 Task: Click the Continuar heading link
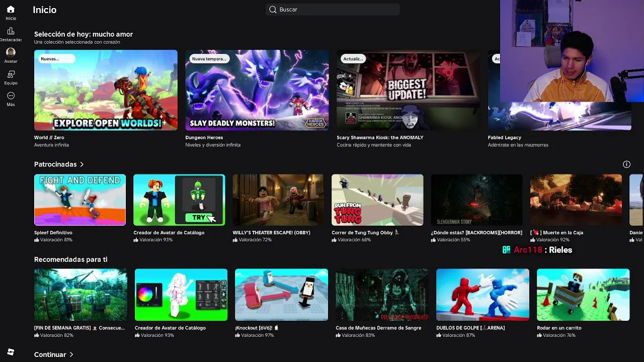[x=50, y=354]
